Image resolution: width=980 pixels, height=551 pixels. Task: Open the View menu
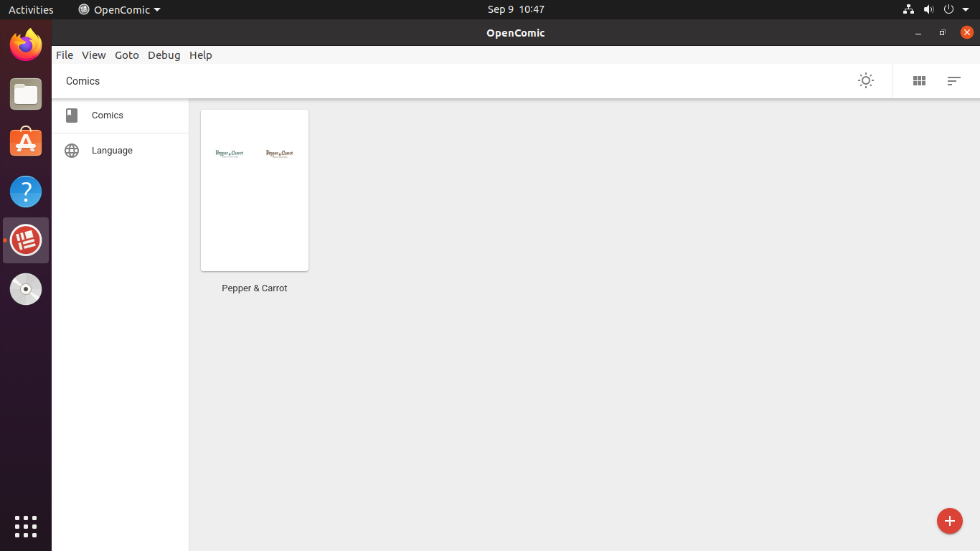93,55
